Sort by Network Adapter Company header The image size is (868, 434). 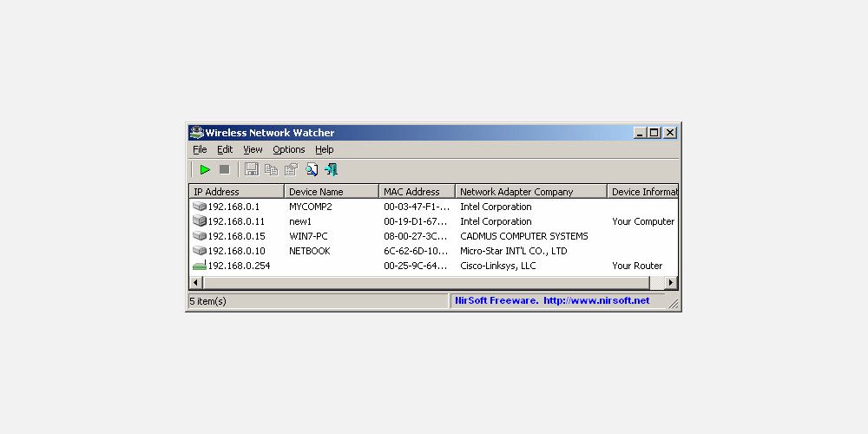(531, 192)
